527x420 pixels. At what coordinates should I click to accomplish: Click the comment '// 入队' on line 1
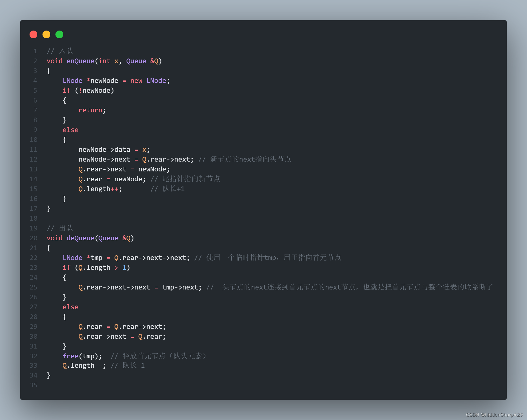point(60,51)
